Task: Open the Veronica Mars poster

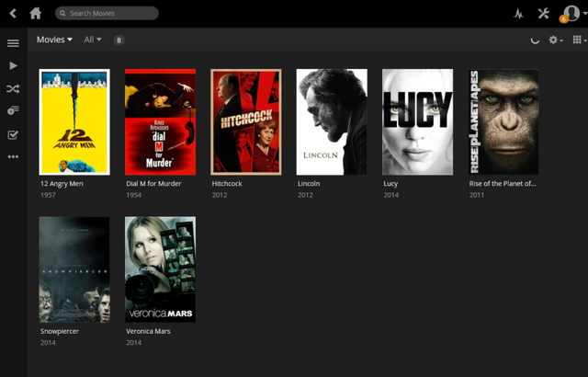Action: (160, 269)
